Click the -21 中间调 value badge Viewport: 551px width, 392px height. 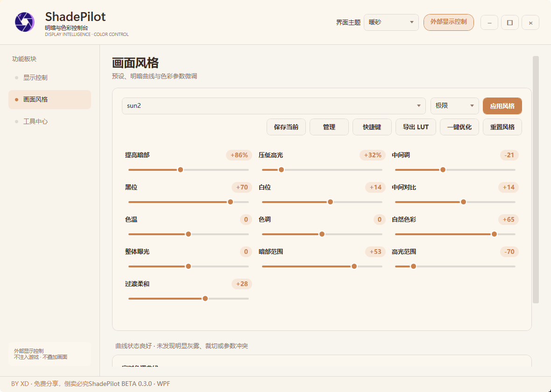point(509,155)
